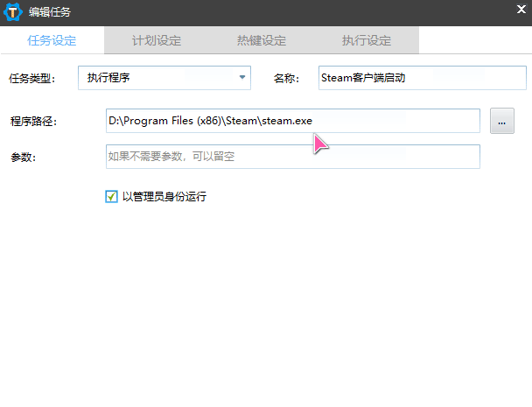Viewport: 532px width, 407px height.
Task: Open the 任务类型 combo box showing 执行程序
Action: click(157, 78)
